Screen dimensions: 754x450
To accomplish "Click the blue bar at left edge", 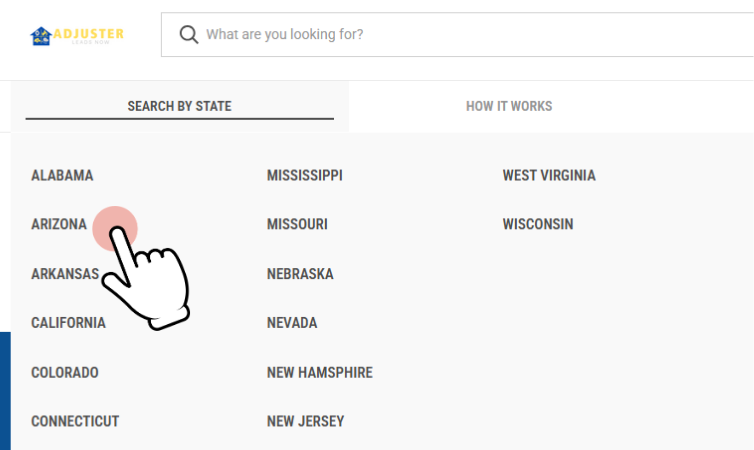I will coord(5,390).
